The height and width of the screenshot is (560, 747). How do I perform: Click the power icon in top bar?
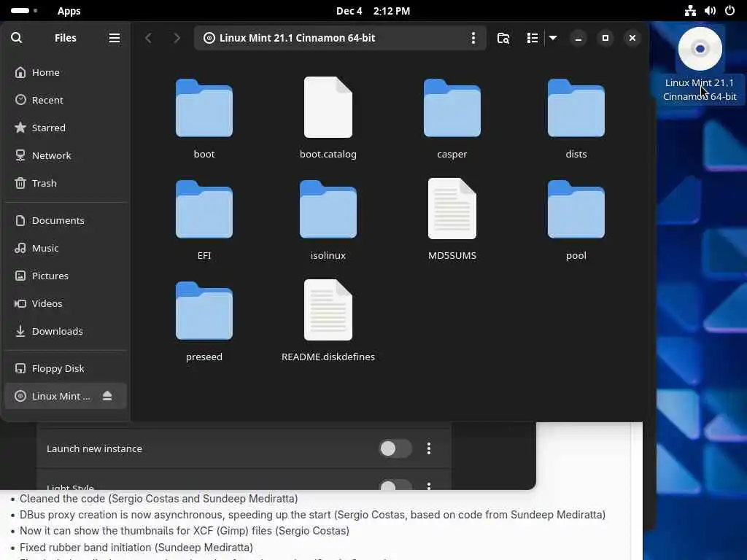coord(729,10)
